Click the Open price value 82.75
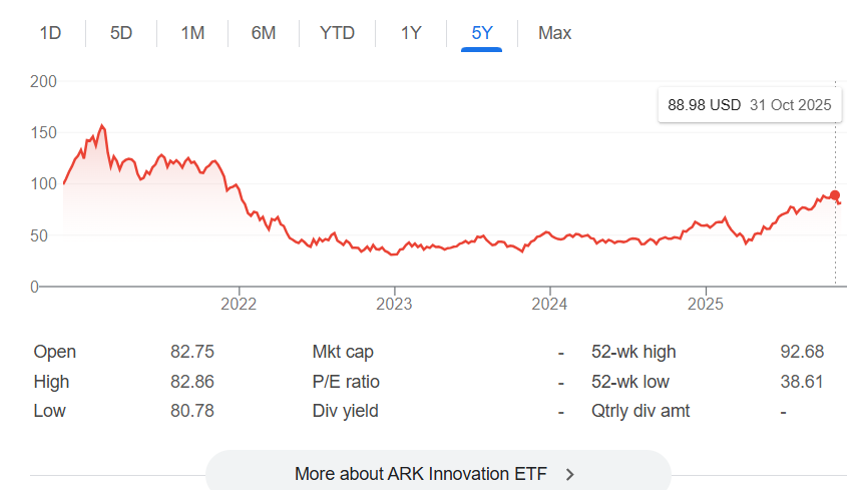The width and height of the screenshot is (858, 492). (x=192, y=352)
